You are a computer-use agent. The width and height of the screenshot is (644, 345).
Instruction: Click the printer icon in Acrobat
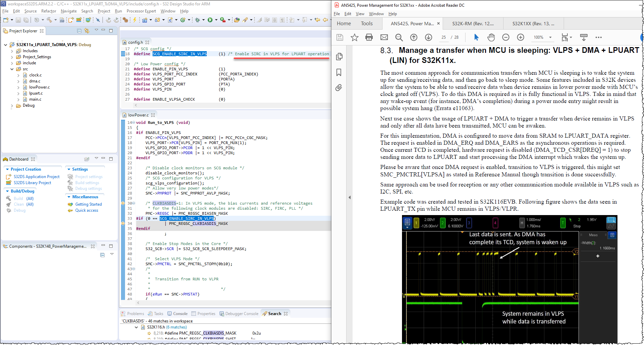[x=369, y=37]
